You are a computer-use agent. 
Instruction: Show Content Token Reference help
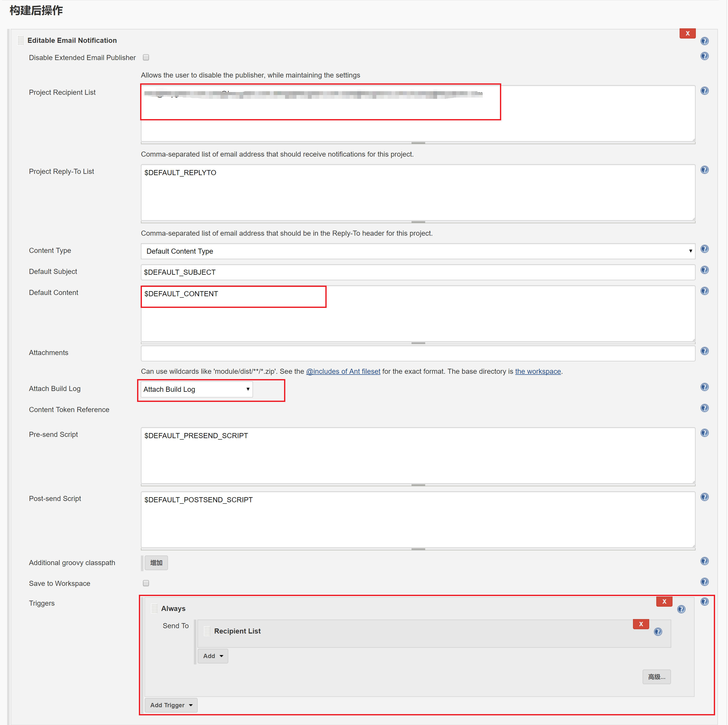pyautogui.click(x=704, y=408)
